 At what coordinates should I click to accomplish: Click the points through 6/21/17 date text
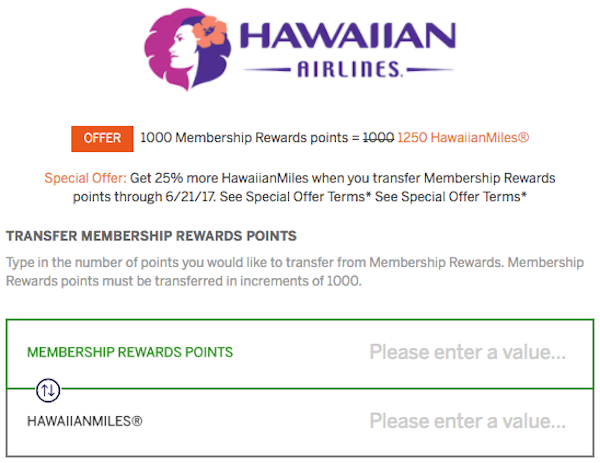tap(144, 197)
